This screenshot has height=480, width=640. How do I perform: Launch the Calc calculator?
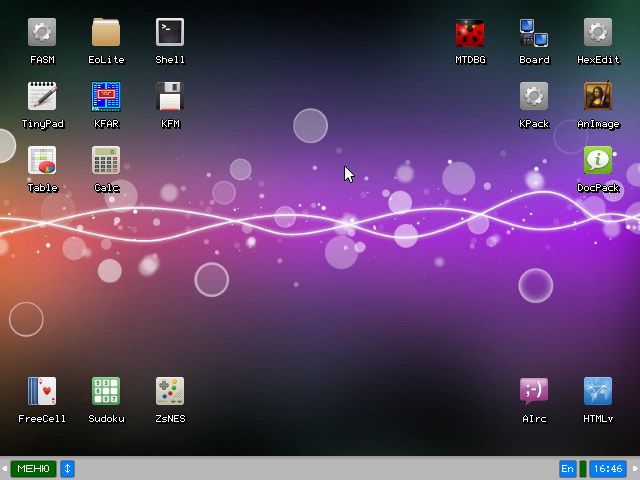[x=106, y=161]
